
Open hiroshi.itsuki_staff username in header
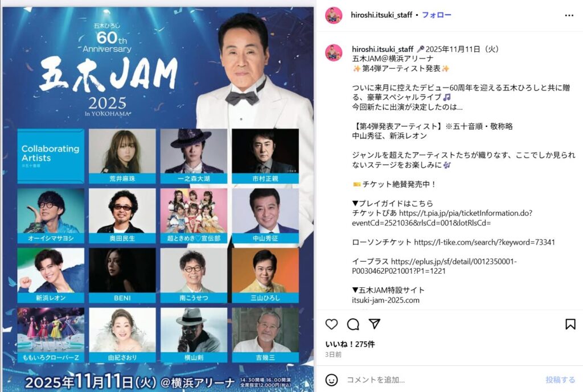(381, 15)
